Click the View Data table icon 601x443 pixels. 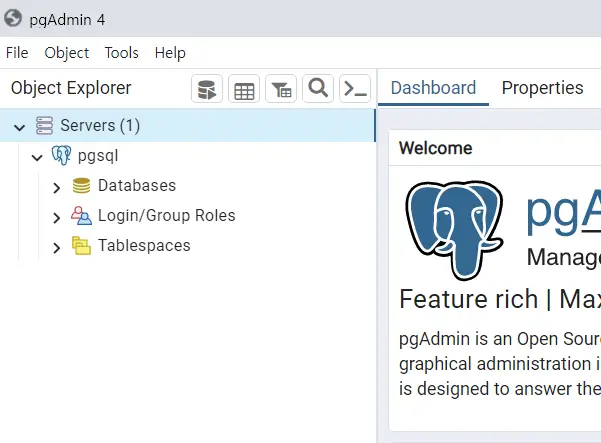[x=244, y=89]
